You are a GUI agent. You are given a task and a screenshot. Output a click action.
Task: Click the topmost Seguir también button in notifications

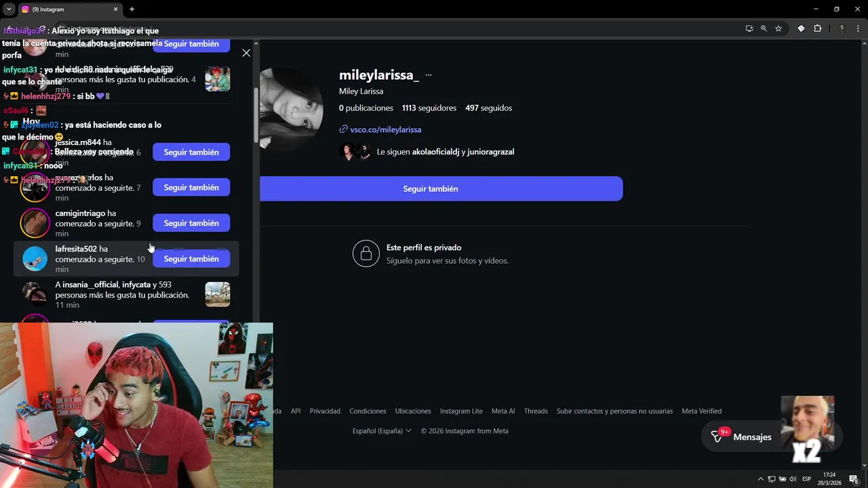[191, 44]
